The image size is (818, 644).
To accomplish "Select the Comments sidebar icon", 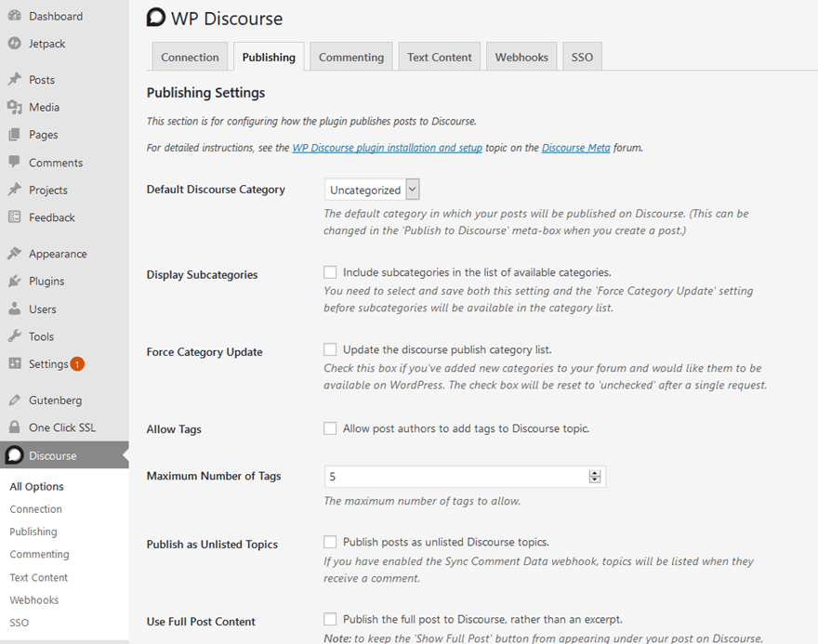I will pos(16,163).
